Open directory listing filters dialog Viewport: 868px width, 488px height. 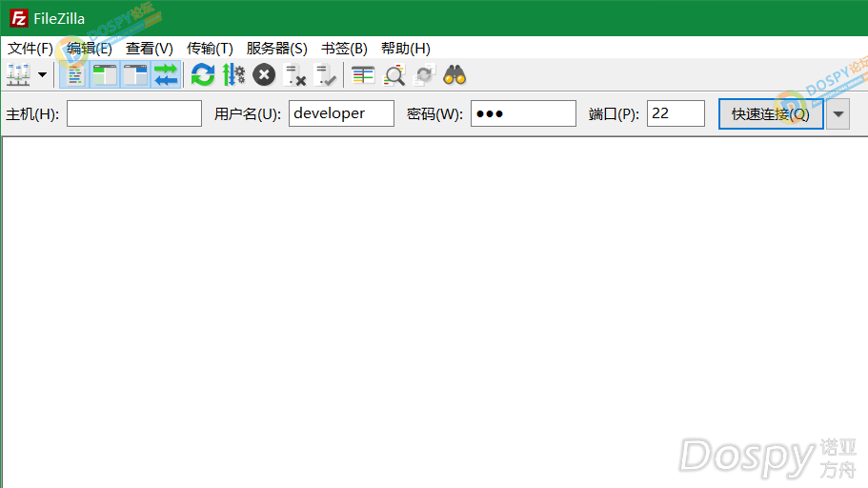click(x=363, y=74)
